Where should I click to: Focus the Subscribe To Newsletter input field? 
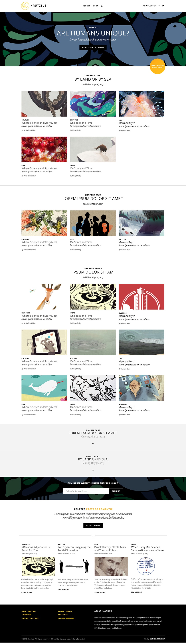[86, 491]
